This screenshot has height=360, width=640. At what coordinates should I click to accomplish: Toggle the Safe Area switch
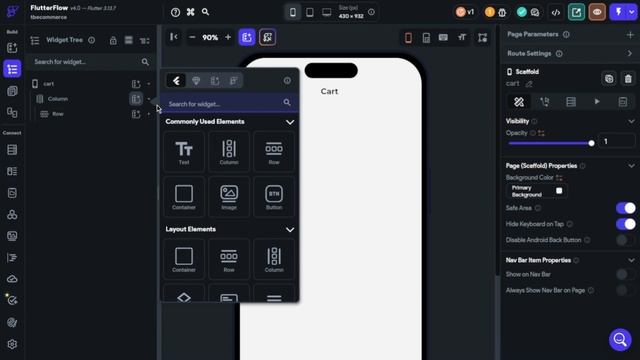point(626,208)
